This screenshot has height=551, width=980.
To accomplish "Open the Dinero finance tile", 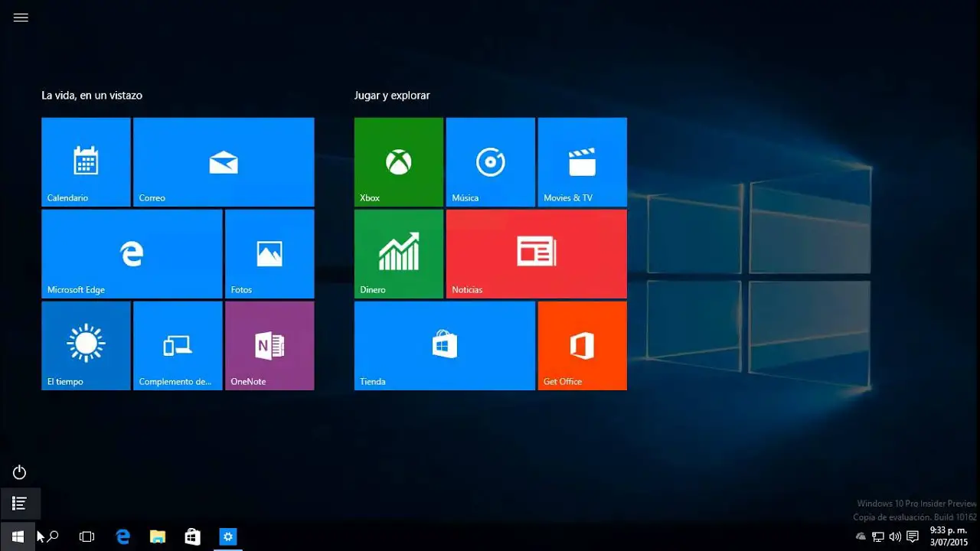I will (x=399, y=253).
